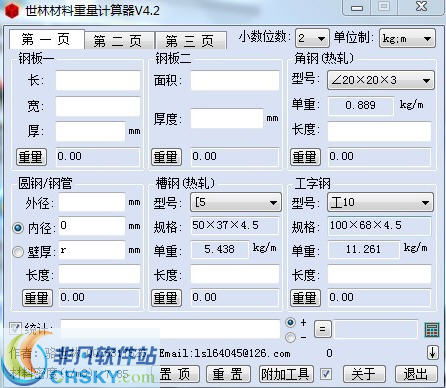
Task: Click the 钢板二 厚度 input field
Action: pyautogui.click(x=227, y=118)
